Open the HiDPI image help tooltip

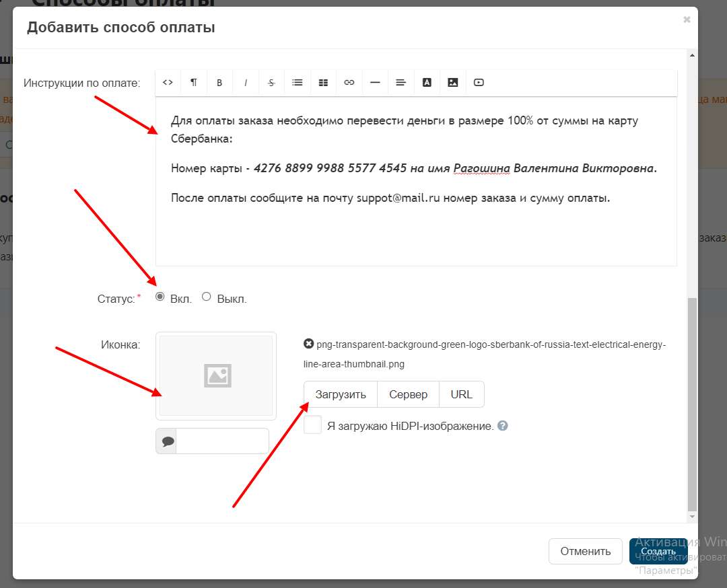tap(503, 426)
